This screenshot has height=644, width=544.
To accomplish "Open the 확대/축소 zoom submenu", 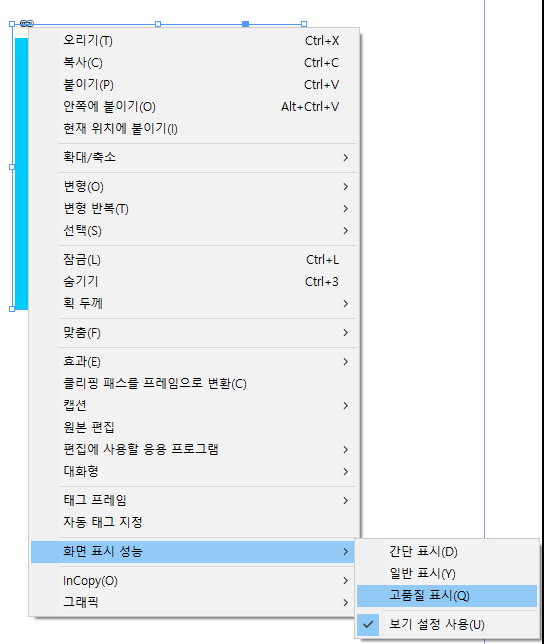I will (x=193, y=158).
